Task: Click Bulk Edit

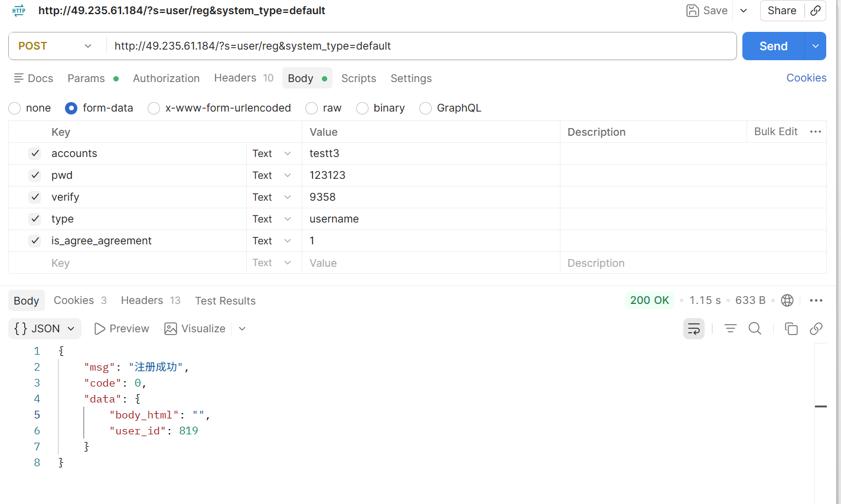Action: point(775,132)
